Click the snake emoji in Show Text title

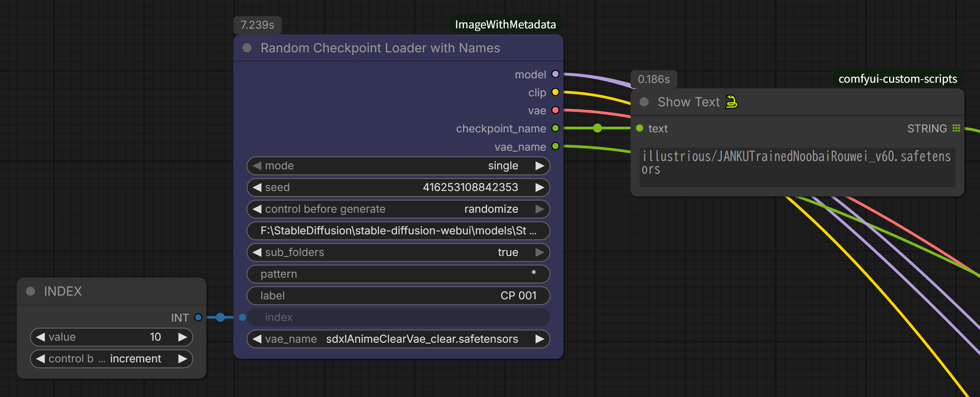[731, 102]
